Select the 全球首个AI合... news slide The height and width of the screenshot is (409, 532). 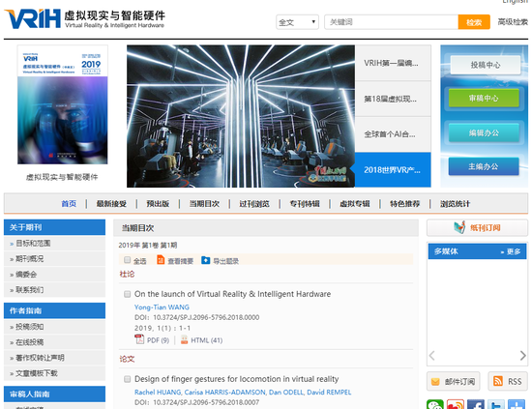[x=393, y=134]
